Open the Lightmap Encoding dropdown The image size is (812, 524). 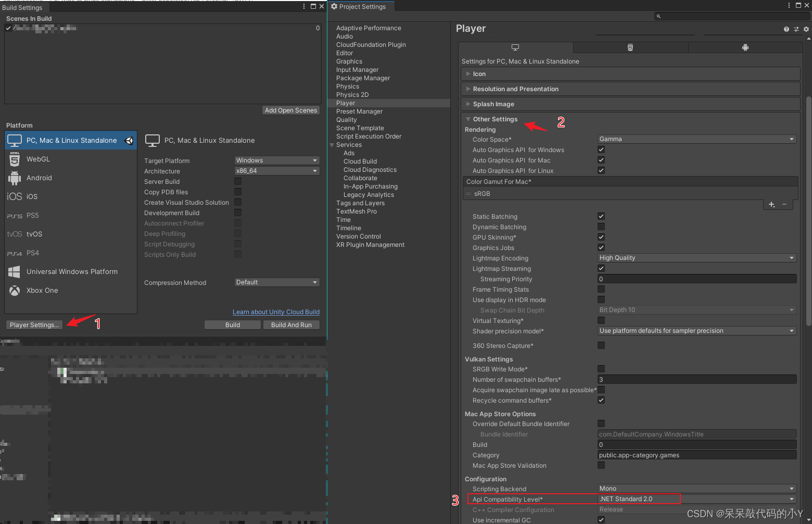(697, 258)
